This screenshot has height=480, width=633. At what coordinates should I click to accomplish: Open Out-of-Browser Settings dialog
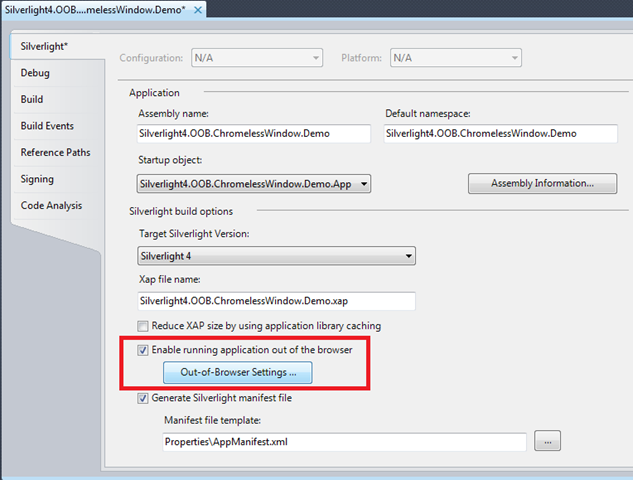(x=238, y=372)
